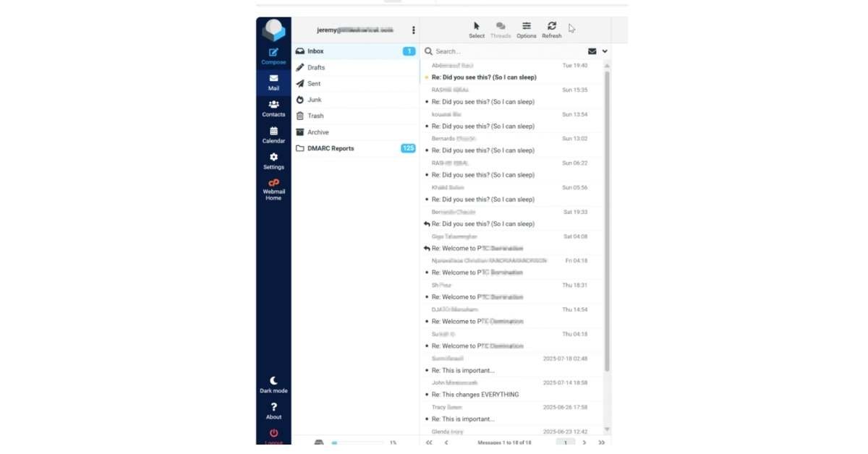Click the 125 unread badge on DMARC Reports
This screenshot has height=454, width=868.
pos(408,148)
